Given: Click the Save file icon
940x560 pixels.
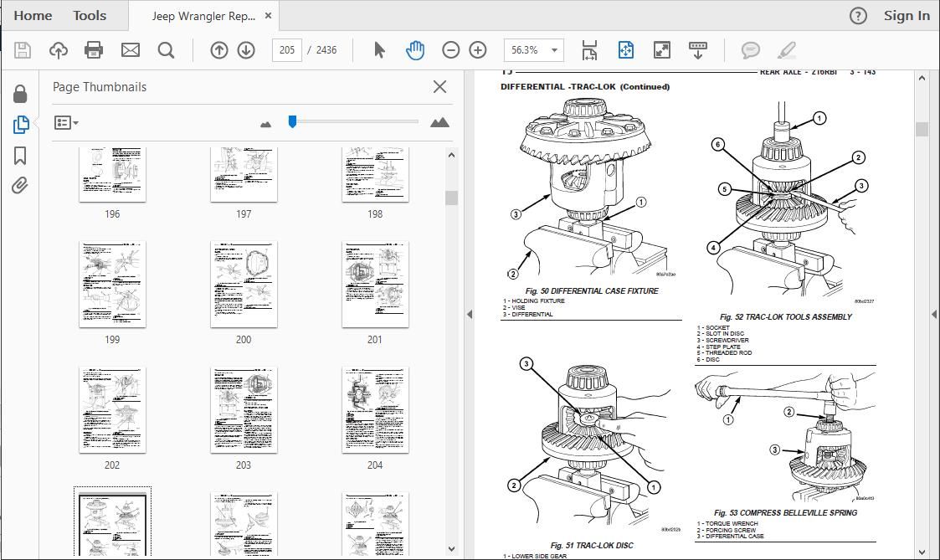Looking at the screenshot, I should pos(22,49).
